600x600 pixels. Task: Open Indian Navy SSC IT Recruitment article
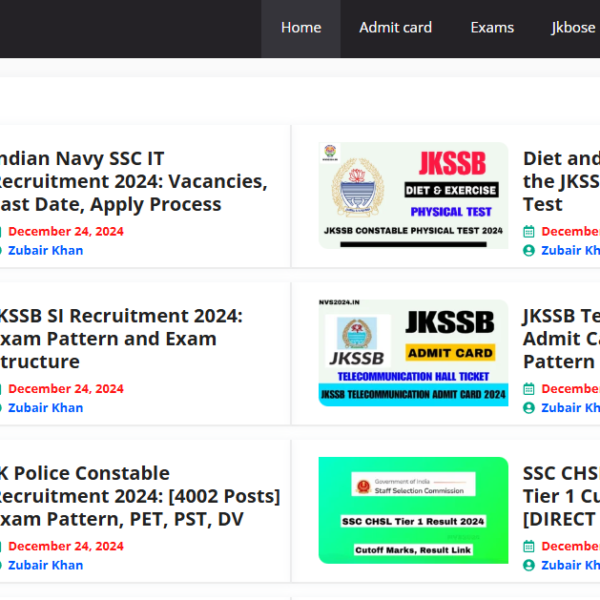pyautogui.click(x=134, y=181)
